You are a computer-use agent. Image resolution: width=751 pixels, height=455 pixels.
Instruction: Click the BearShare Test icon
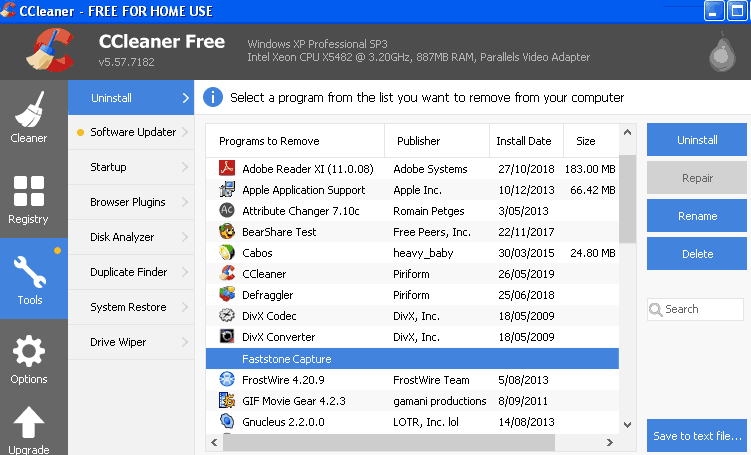[226, 232]
